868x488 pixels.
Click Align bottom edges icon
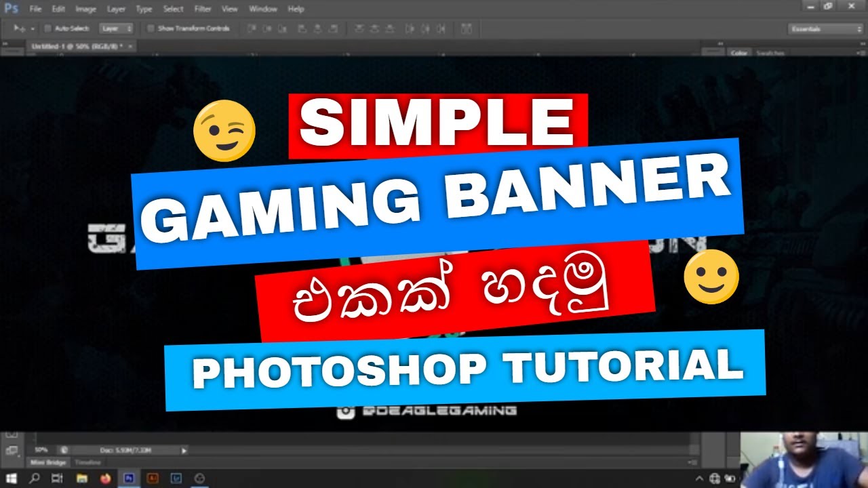coord(282,28)
